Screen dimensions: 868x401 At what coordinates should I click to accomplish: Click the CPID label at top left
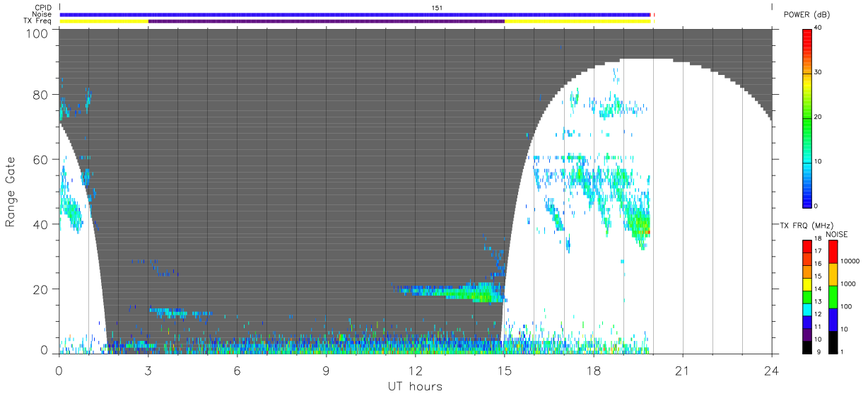(x=43, y=8)
